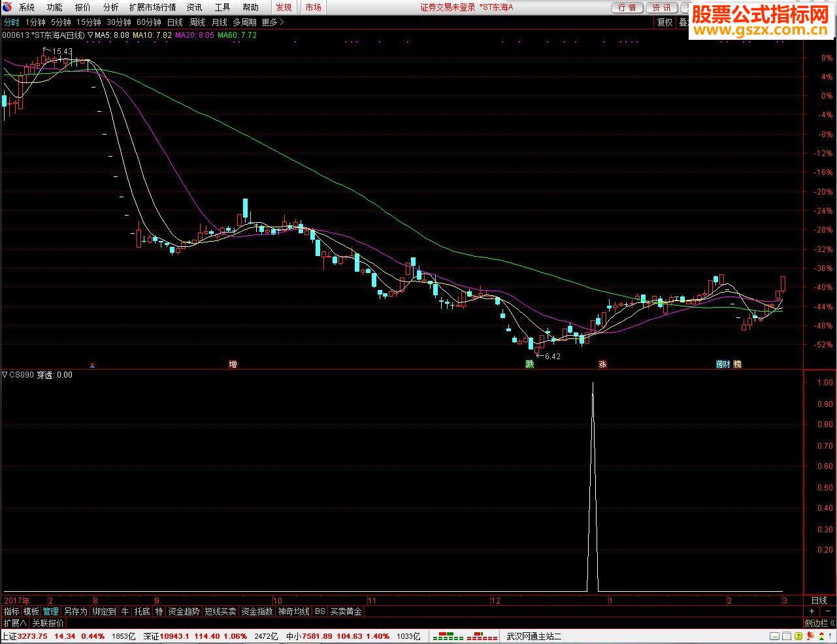Screen dimensions: 837x644
Task: Select the 托底 indicator
Action: [142, 612]
